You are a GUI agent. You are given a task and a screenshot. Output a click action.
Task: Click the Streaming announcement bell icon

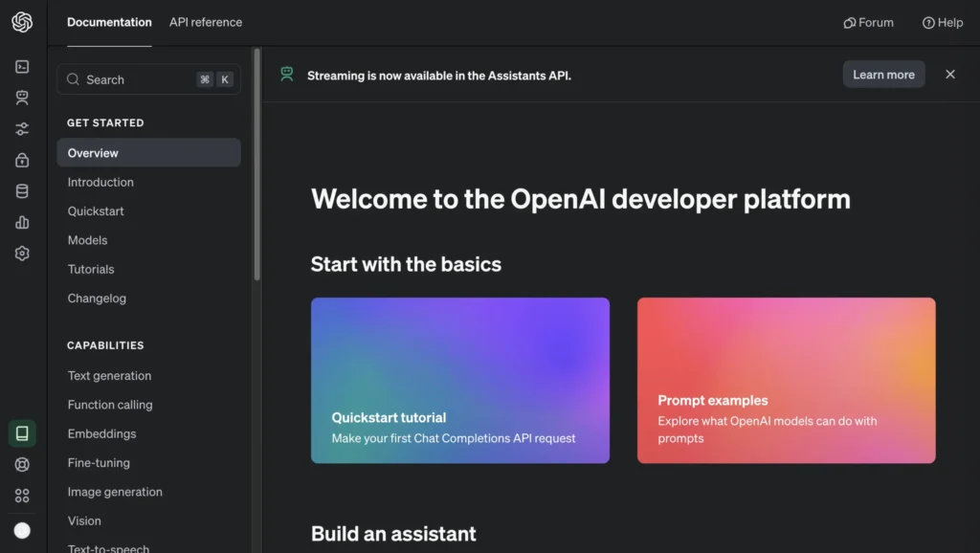(286, 74)
